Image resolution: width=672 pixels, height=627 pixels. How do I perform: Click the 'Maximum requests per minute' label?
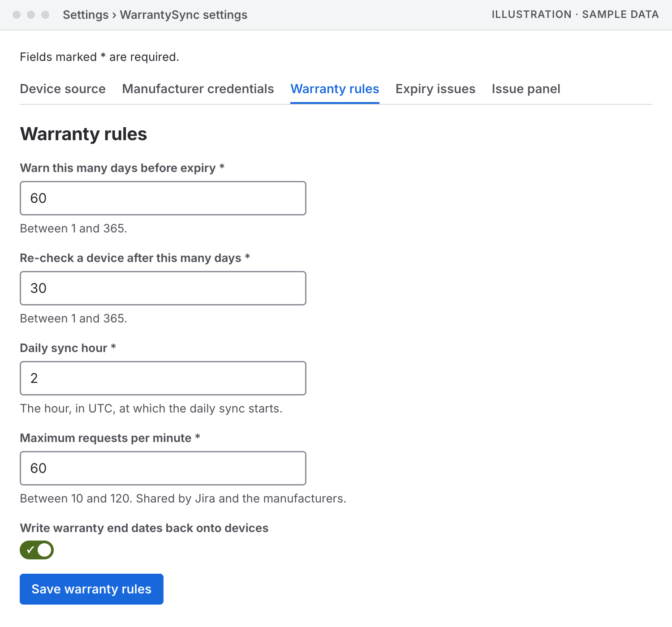click(x=110, y=438)
